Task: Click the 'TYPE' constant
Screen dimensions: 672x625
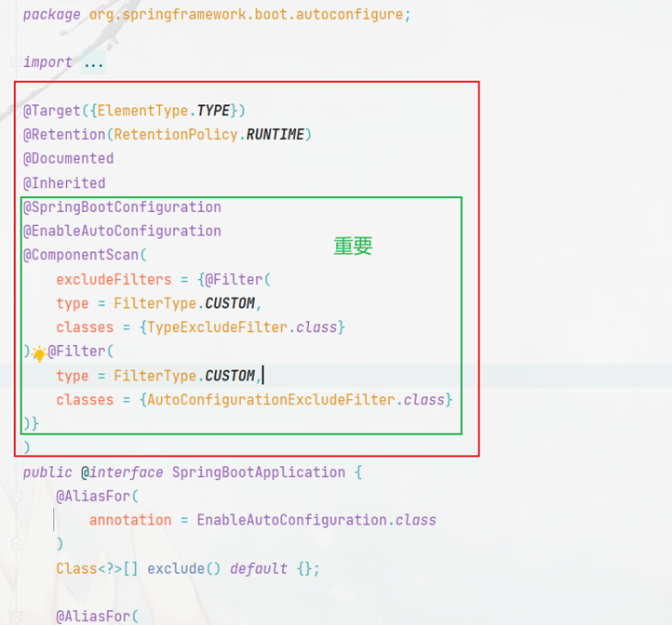Action: click(x=213, y=111)
